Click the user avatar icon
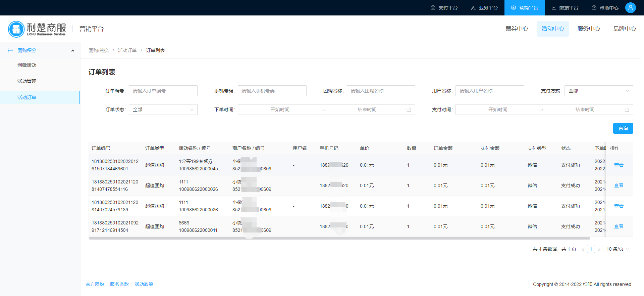The width and height of the screenshot is (644, 296). point(631,7)
